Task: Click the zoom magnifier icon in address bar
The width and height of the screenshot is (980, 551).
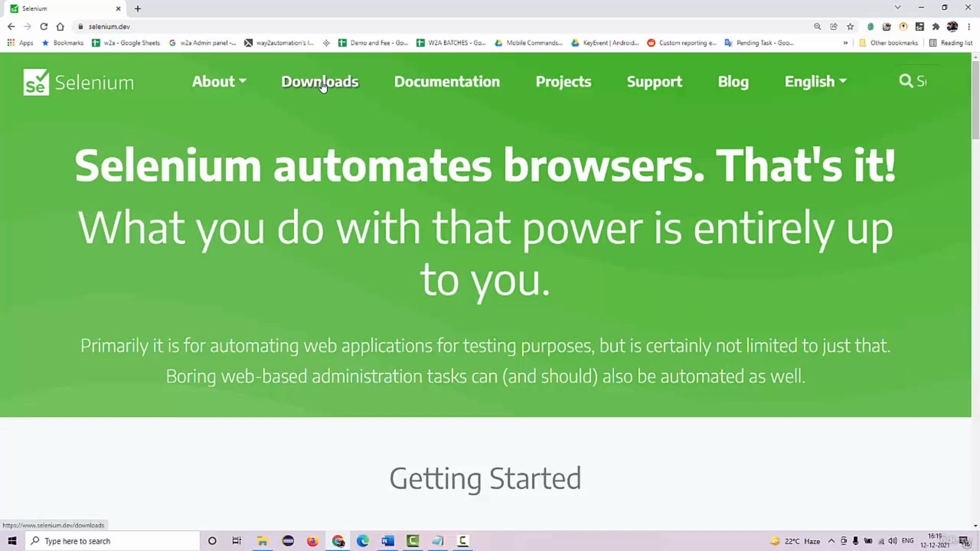Action: point(817,27)
